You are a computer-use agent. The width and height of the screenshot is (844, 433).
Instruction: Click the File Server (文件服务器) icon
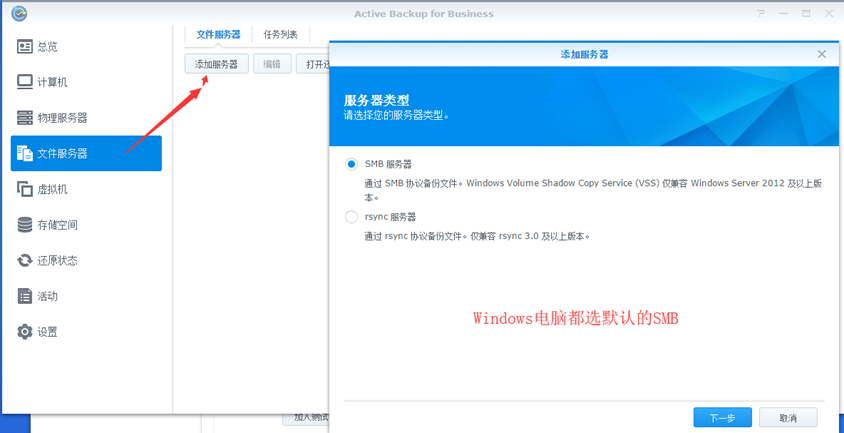[x=25, y=153]
